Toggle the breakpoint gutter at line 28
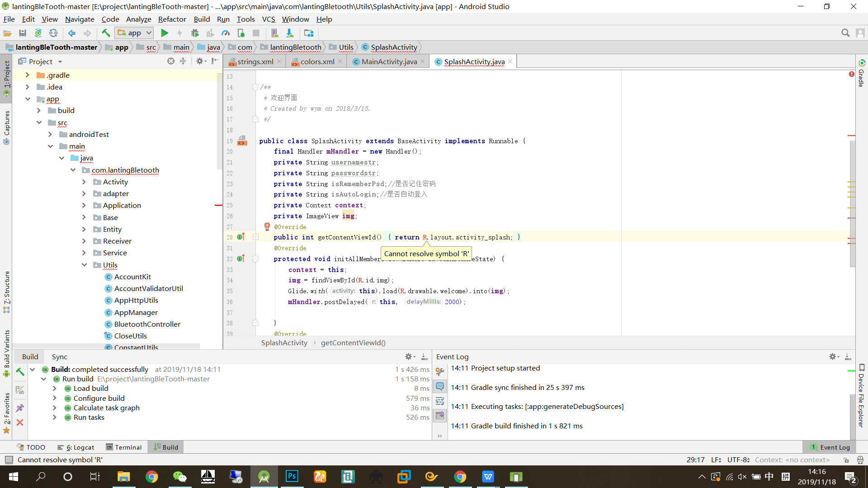This screenshot has width=868, height=488. click(249, 237)
